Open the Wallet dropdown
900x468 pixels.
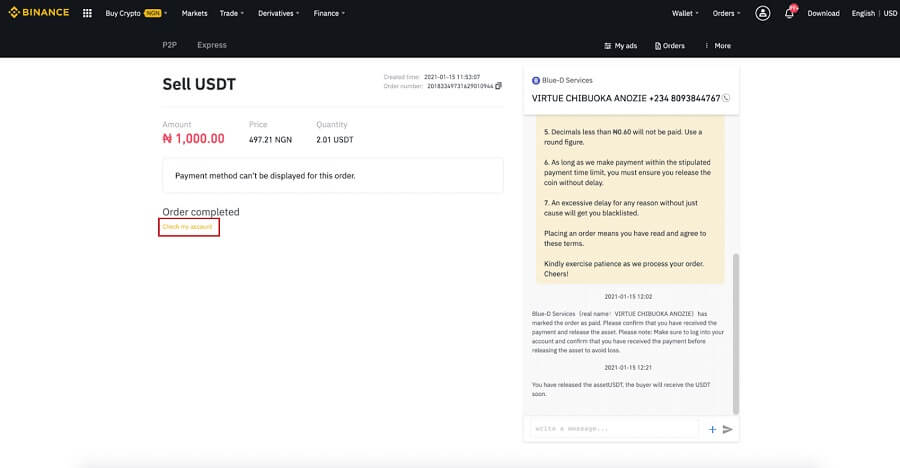[x=685, y=13]
